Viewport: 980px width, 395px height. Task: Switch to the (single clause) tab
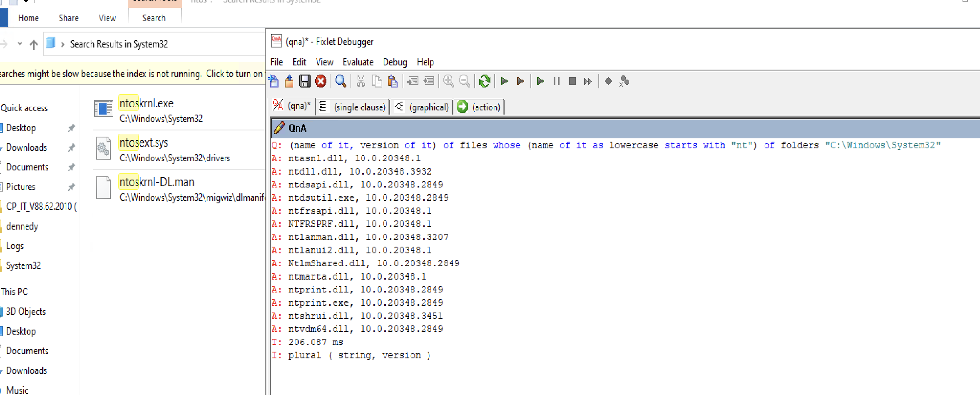pos(353,107)
